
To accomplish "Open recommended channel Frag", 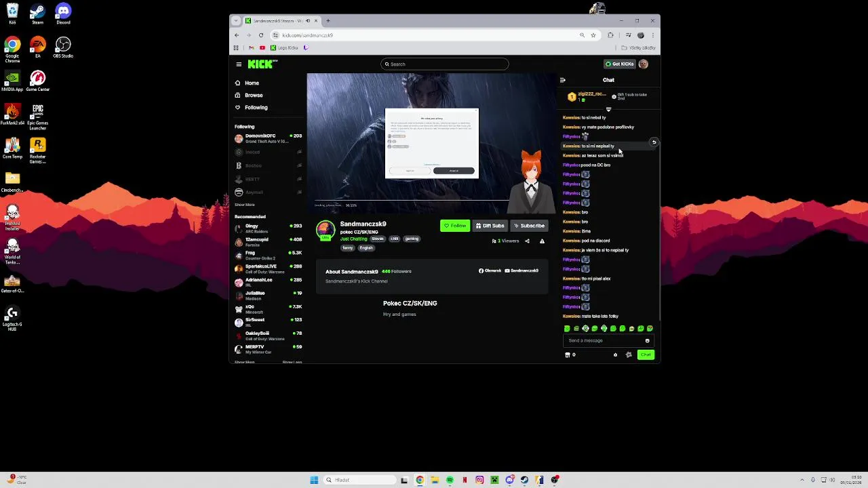I will pos(268,256).
